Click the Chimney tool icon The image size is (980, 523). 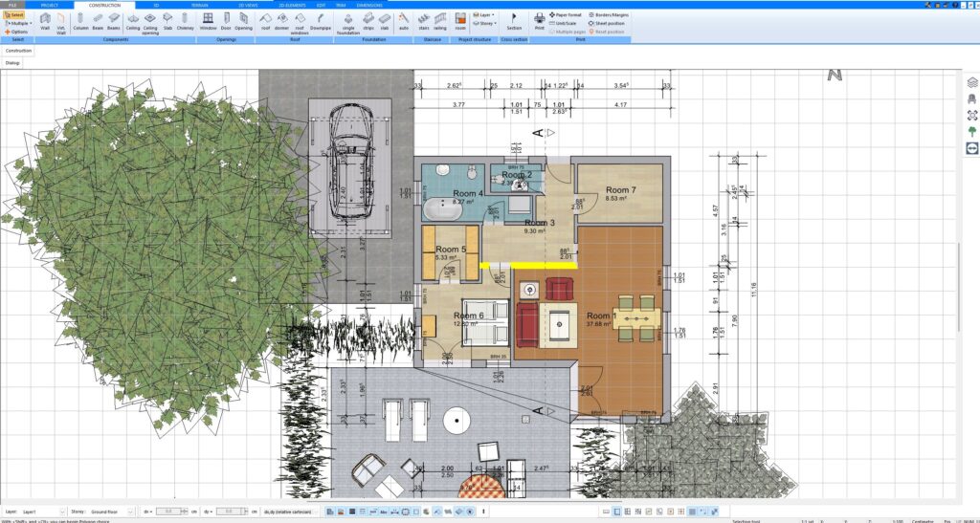point(186,21)
